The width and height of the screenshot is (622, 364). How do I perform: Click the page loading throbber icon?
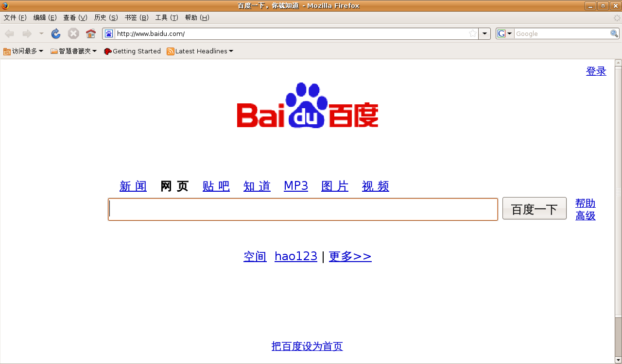(617, 17)
